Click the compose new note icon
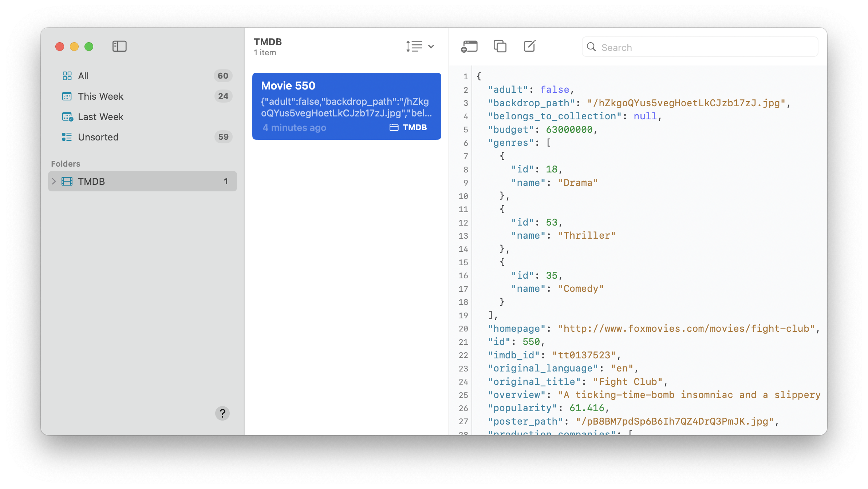 pos(529,46)
